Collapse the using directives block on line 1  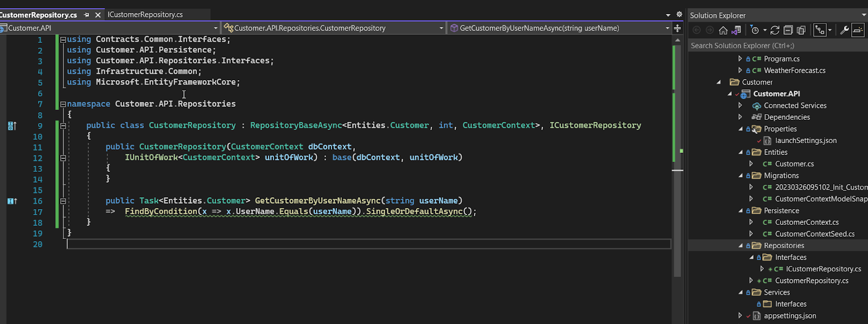coord(63,40)
